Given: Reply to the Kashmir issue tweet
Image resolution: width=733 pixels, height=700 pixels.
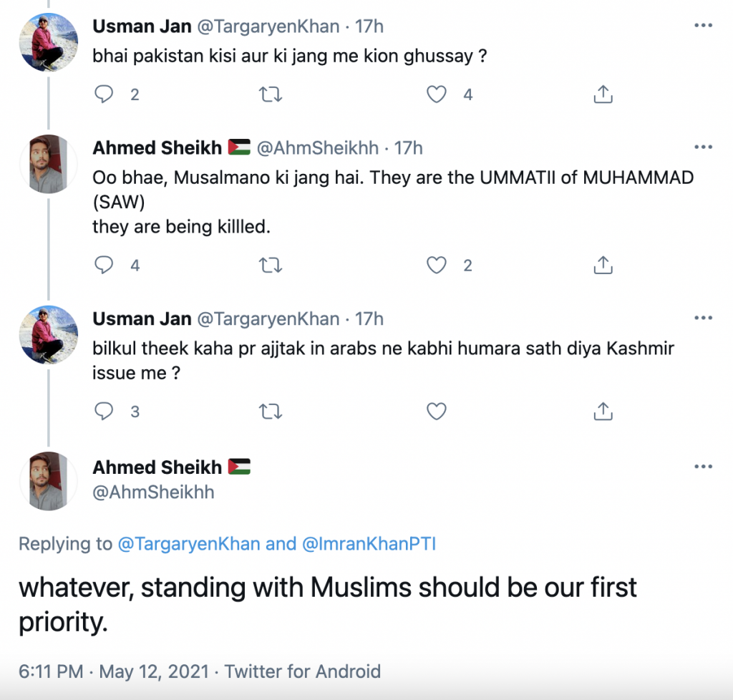Looking at the screenshot, I should tap(104, 412).
